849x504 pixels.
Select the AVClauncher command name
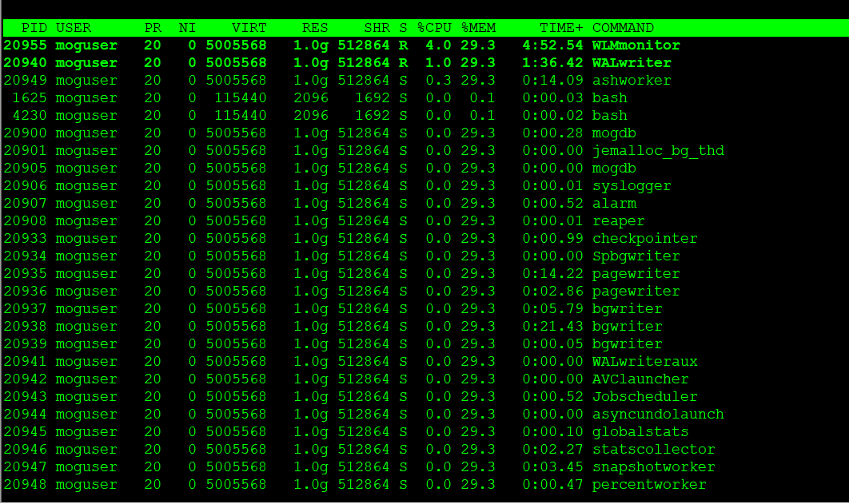pyautogui.click(x=640, y=379)
